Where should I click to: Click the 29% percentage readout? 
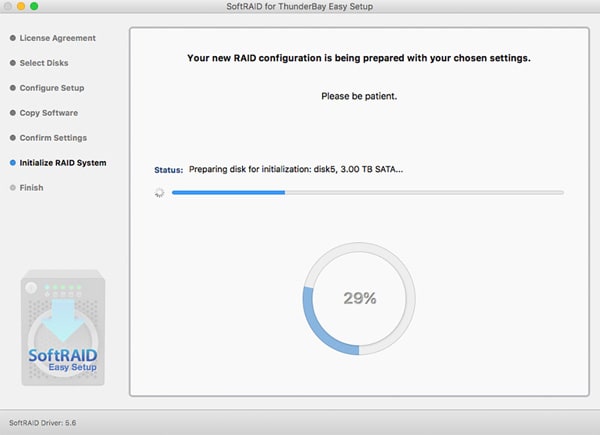(357, 298)
